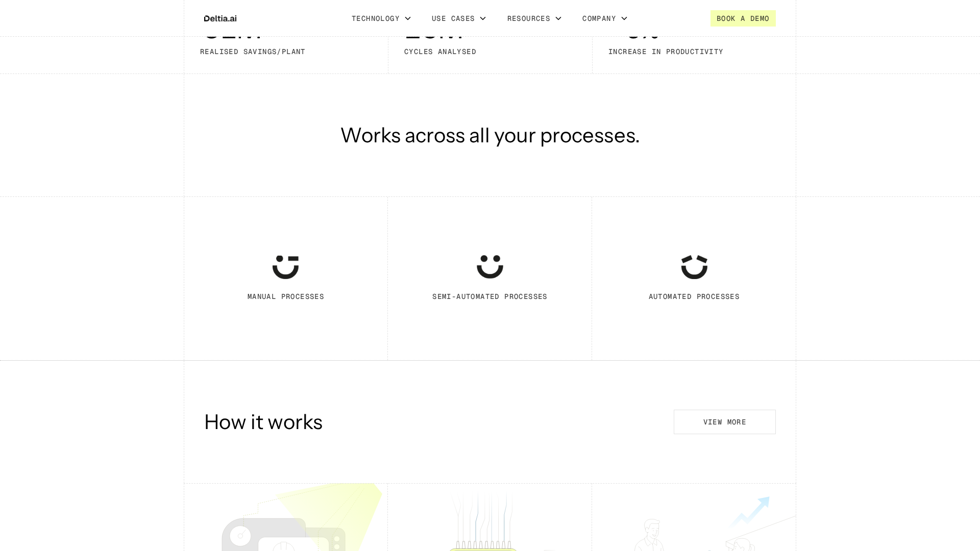The width and height of the screenshot is (980, 551).
Task: Click the Deltia.ai logo
Action: pos(220,18)
